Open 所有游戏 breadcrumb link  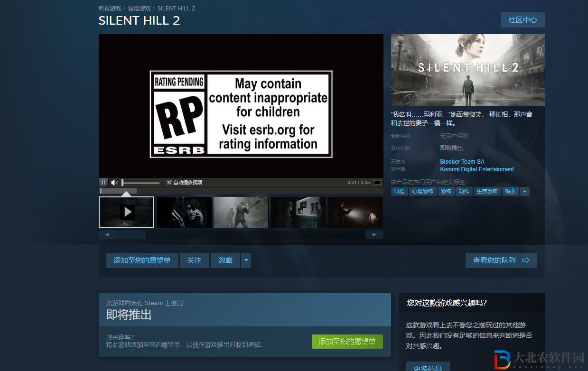(x=110, y=9)
